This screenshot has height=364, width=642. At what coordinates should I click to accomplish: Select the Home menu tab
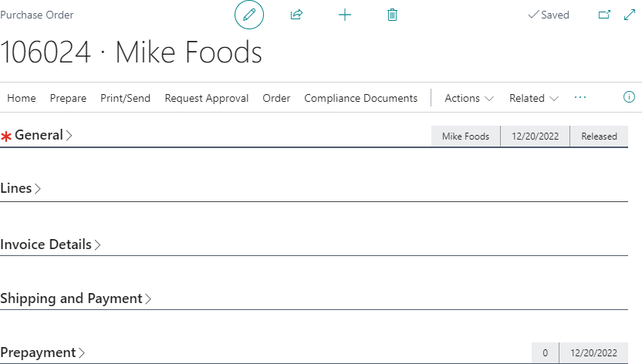pos(22,98)
